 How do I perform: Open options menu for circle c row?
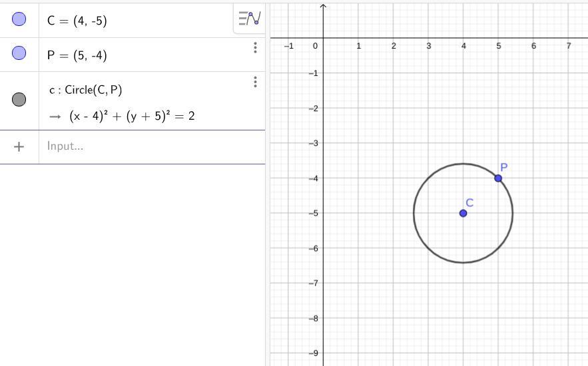[255, 82]
